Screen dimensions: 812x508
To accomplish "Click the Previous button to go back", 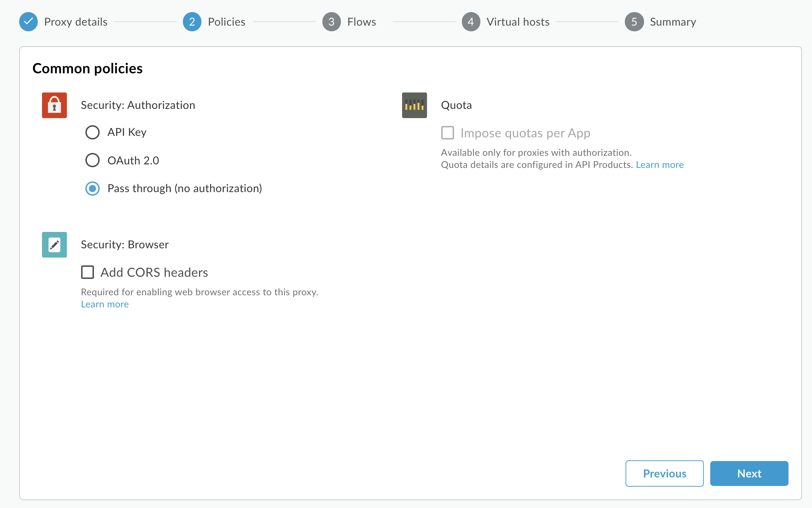I will coord(665,473).
